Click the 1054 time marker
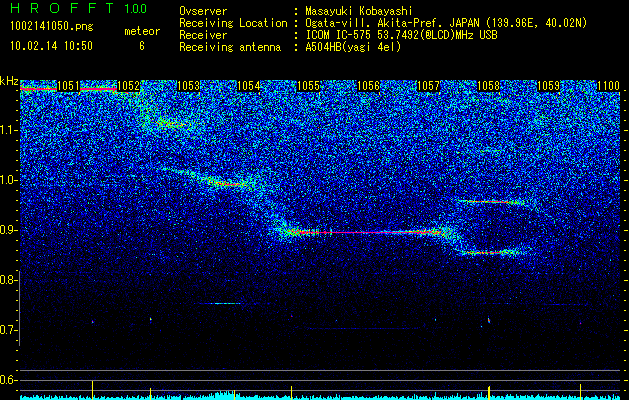629x400 pixels. [x=248, y=86]
